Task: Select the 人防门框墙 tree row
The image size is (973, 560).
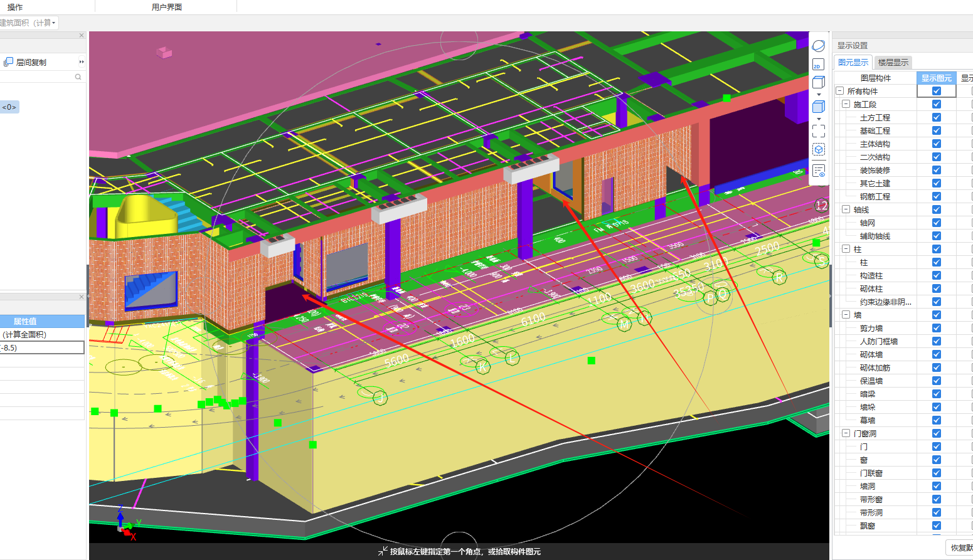Action: [879, 341]
